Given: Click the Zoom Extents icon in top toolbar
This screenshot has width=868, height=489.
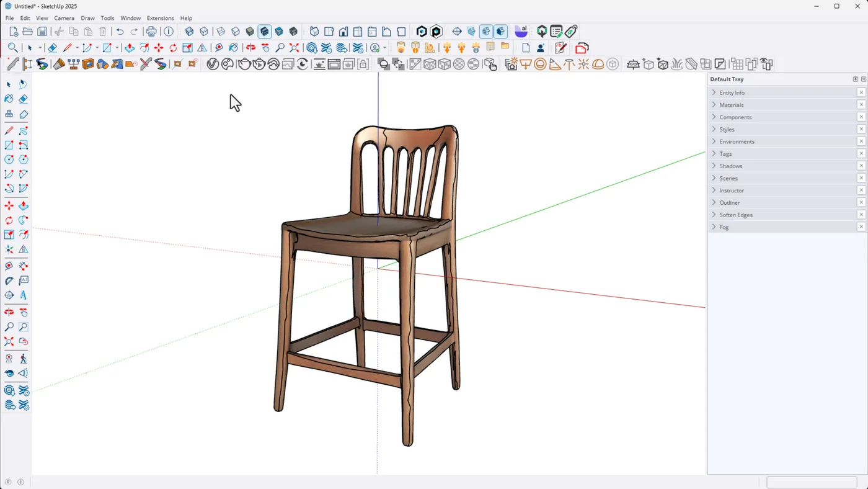Looking at the screenshot, I should [x=294, y=48].
